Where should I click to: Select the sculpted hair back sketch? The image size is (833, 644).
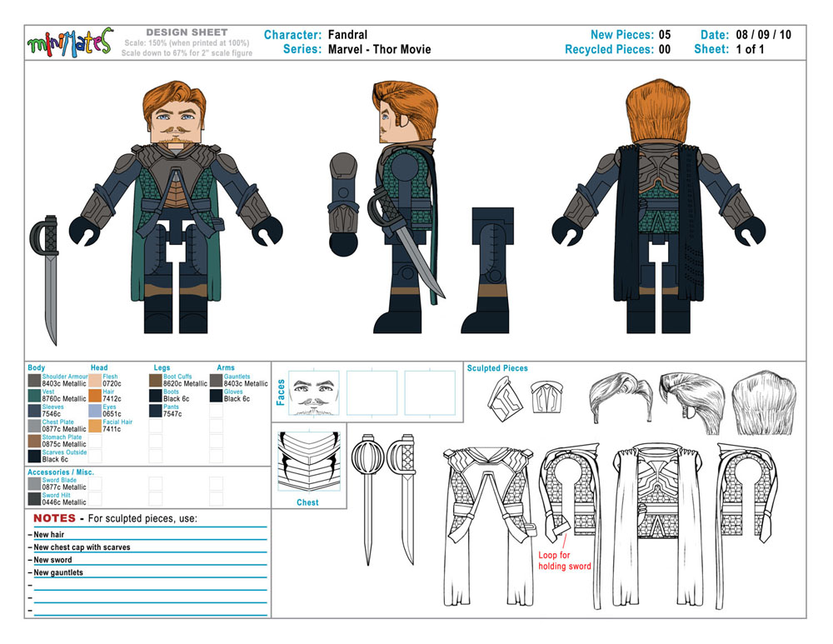point(764,402)
